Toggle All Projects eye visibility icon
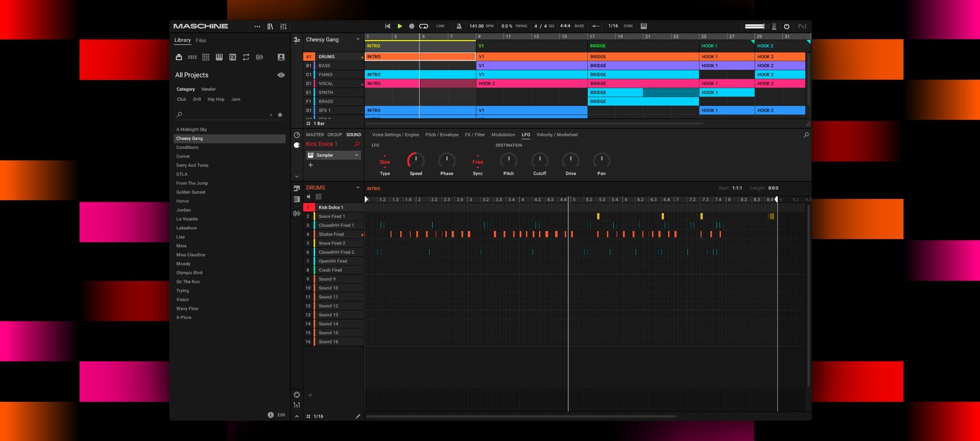This screenshot has height=441, width=980. tap(281, 75)
